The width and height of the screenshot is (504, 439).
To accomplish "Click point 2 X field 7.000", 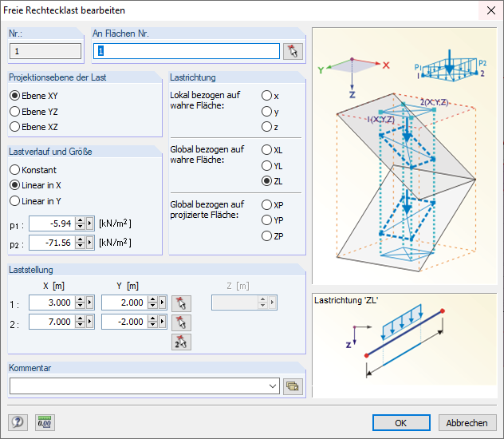I will click(53, 322).
